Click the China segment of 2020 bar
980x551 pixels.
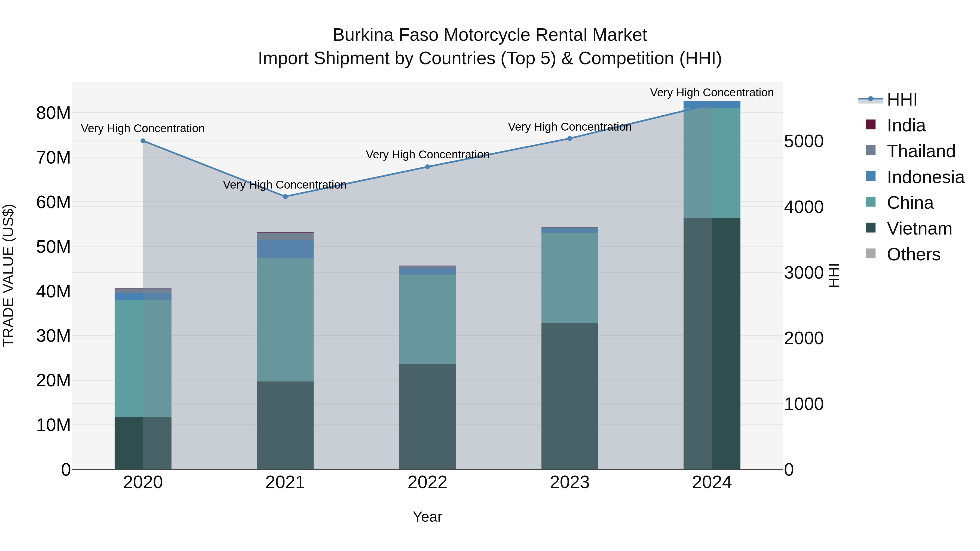143,359
